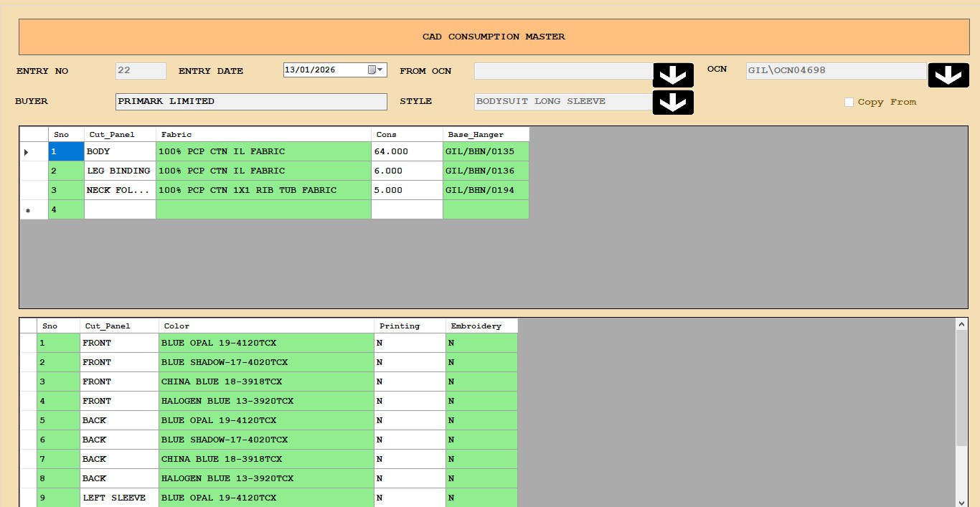Click the Embroidery column header

pos(481,326)
